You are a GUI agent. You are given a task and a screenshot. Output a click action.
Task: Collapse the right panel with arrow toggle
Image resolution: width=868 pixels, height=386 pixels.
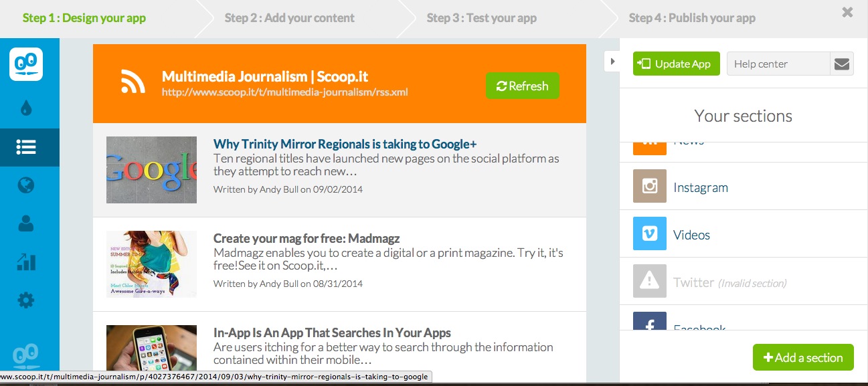pos(612,61)
